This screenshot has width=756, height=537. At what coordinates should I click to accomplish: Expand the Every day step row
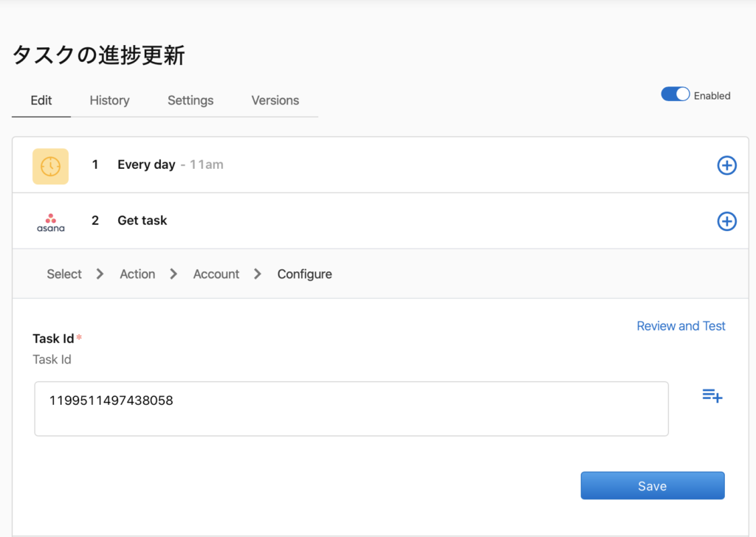(x=145, y=164)
